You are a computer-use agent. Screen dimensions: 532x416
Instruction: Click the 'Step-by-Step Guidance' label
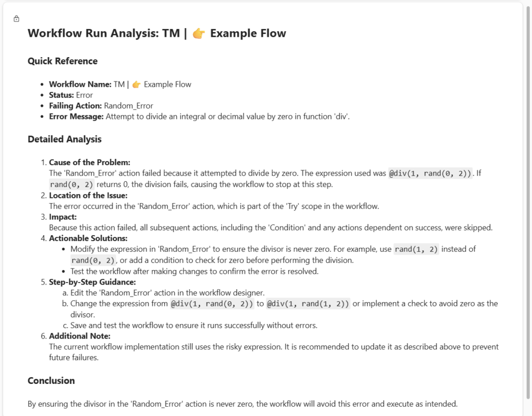[92, 282]
